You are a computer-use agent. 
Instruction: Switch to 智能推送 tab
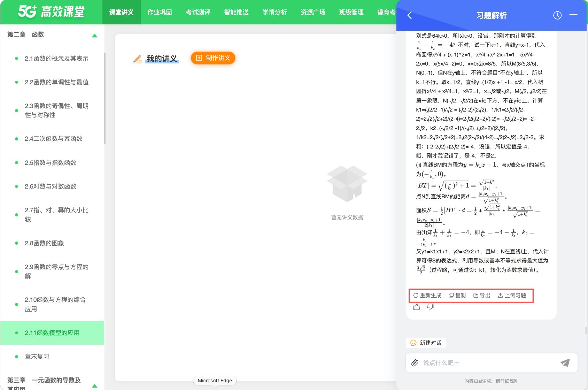click(x=237, y=12)
